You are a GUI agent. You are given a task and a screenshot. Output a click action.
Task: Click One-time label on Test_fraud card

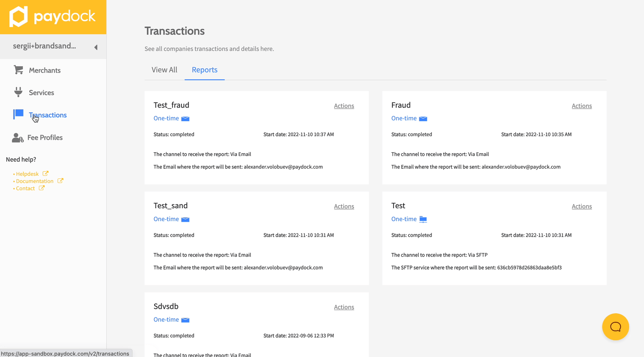[166, 118]
